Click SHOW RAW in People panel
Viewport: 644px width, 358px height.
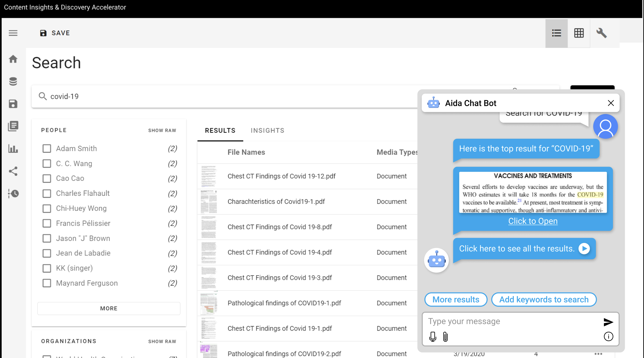coord(162,130)
